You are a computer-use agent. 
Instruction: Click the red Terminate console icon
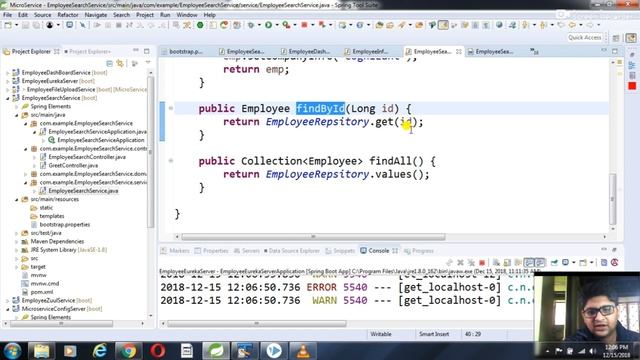click(482, 262)
